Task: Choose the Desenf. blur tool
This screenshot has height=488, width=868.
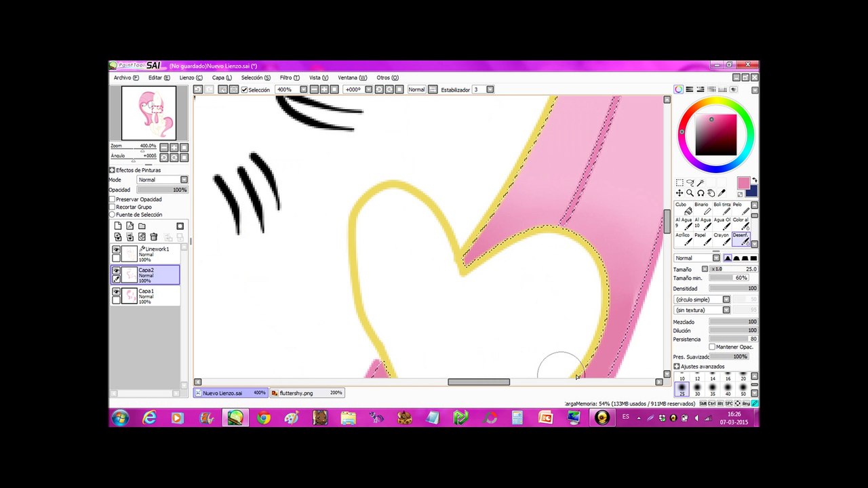Action: 741,239
